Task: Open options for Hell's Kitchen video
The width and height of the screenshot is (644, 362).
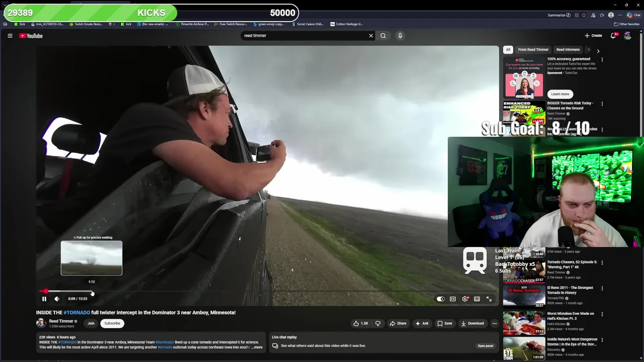Action: (x=602, y=314)
